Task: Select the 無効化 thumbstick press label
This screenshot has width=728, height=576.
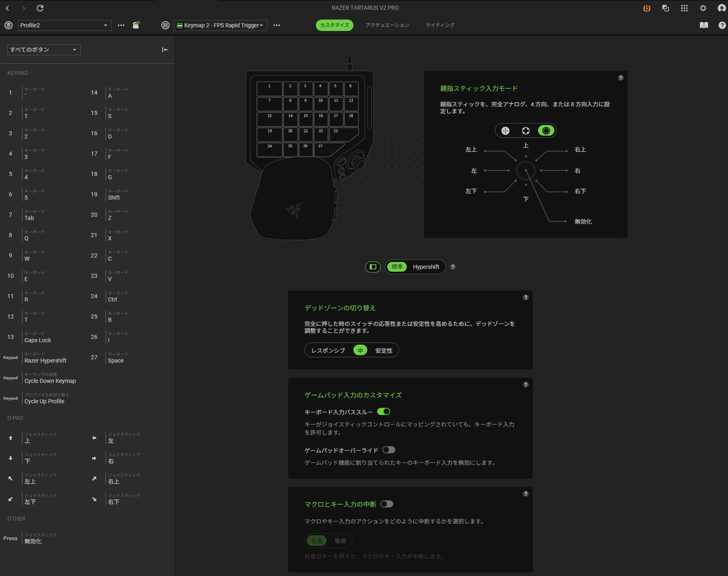Action: point(583,222)
